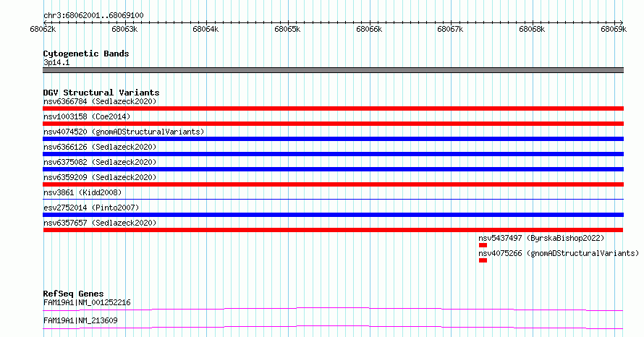
Task: Open the nsv1003158 (Coe2014) variant label
Action: (87, 116)
